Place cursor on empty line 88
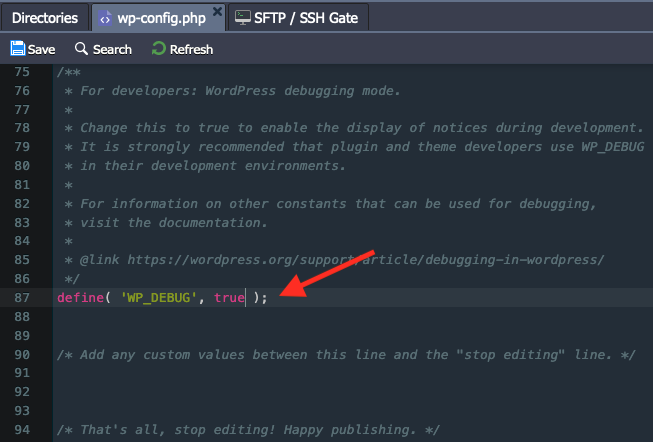Image resolution: width=653 pixels, height=442 pixels. tap(353, 317)
